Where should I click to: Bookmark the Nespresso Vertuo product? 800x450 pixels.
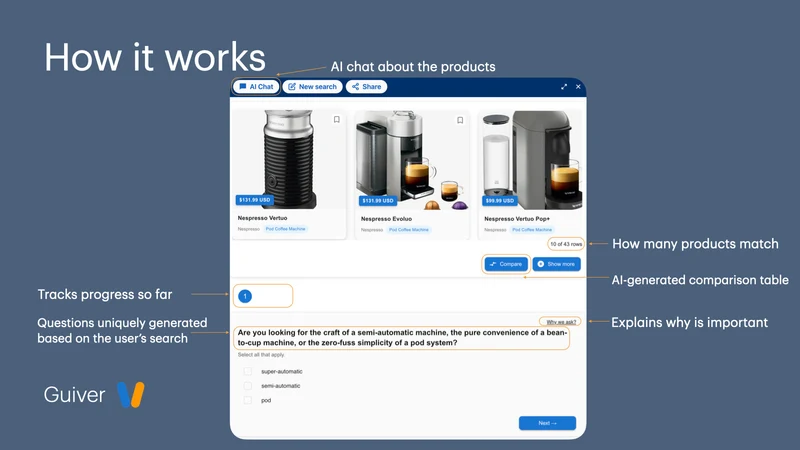(337, 119)
